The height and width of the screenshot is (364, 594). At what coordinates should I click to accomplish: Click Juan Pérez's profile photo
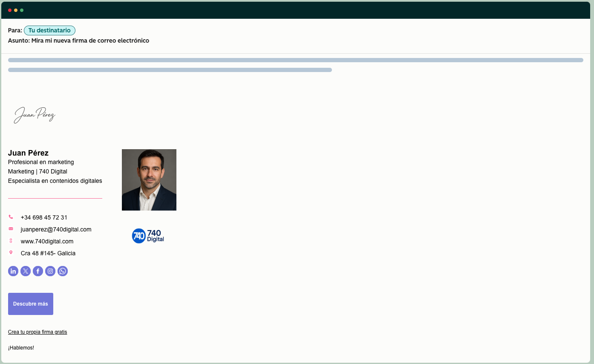[x=149, y=179]
